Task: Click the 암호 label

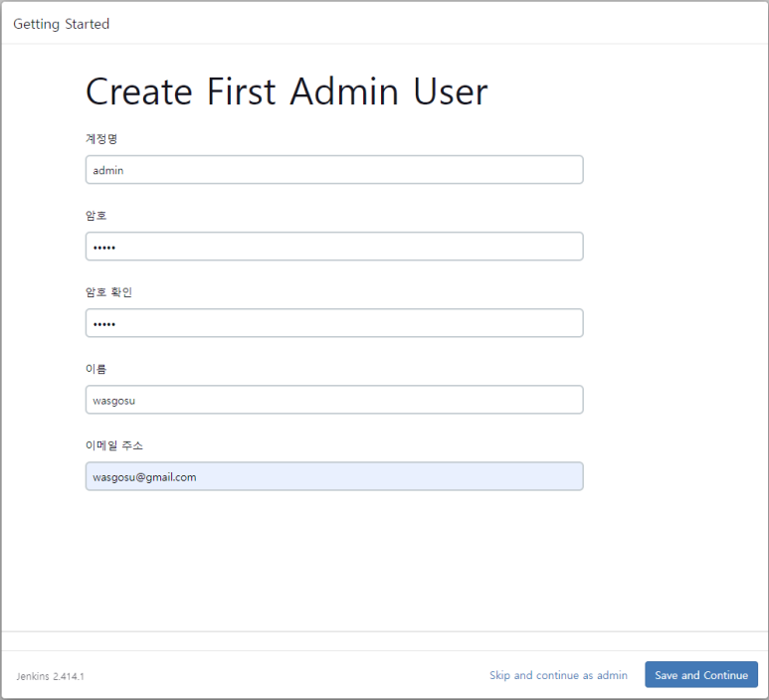Action: point(96,215)
